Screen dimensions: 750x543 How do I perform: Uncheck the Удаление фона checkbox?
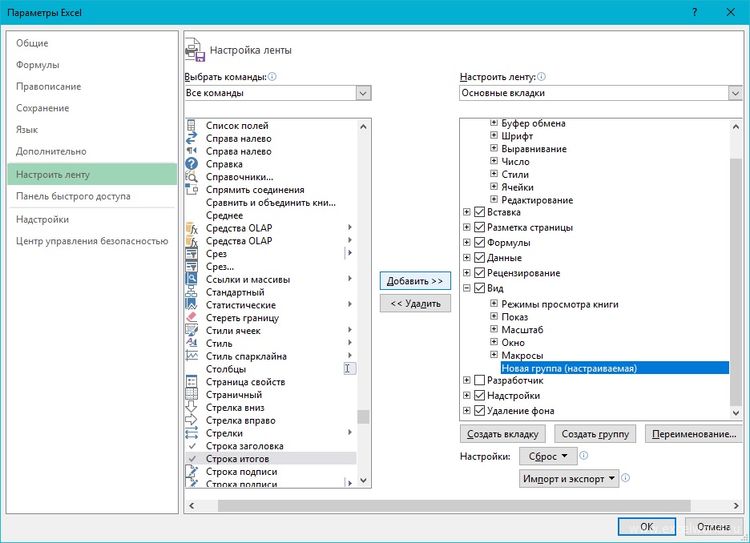tap(479, 411)
